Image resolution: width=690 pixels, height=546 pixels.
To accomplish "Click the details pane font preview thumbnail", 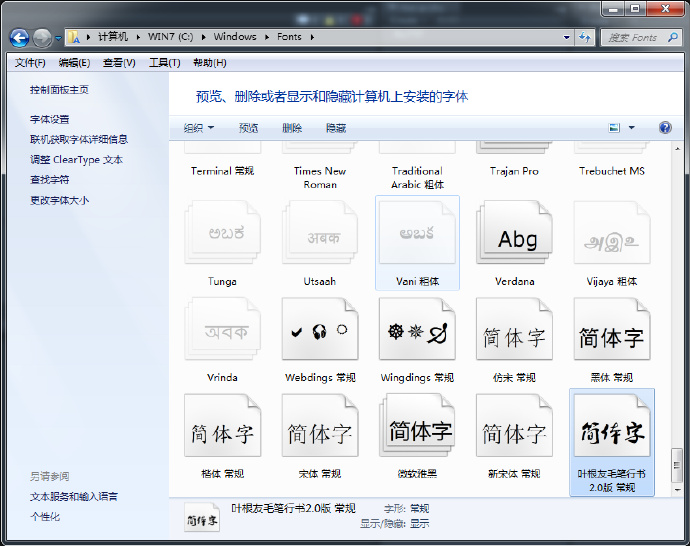I will [202, 519].
